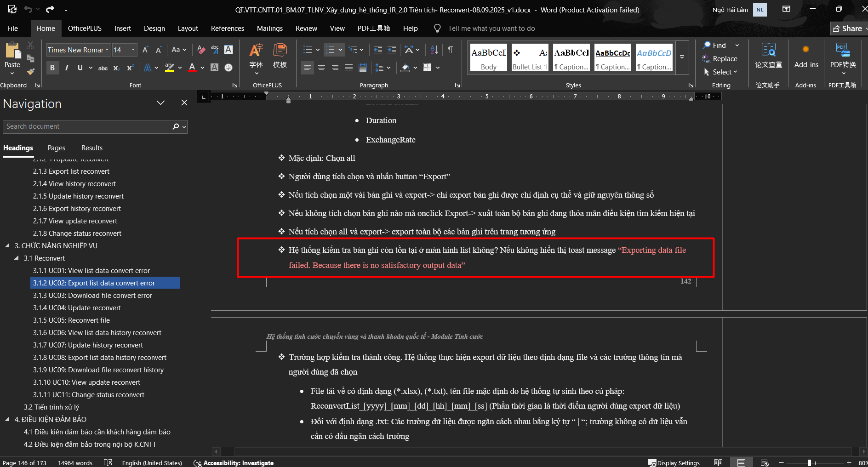The image size is (868, 467).
Task: Apply justify alignment to the paragraph
Action: tap(349, 68)
